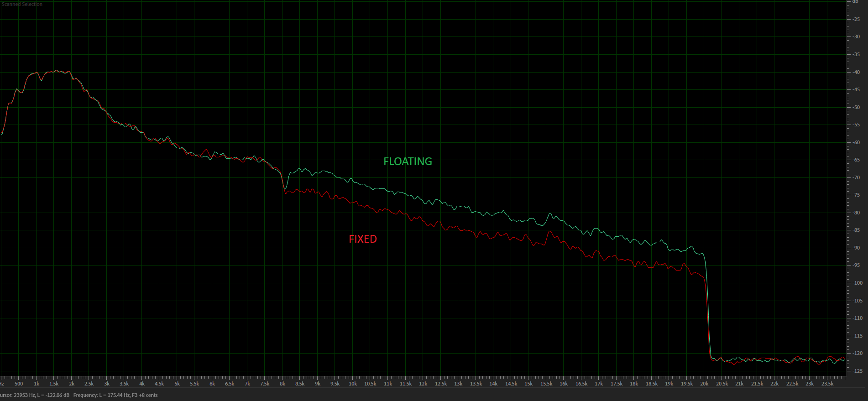Viewport: 868px width, 401px height.
Task: Click the 23.5k frequency axis label
Action: coord(827,384)
